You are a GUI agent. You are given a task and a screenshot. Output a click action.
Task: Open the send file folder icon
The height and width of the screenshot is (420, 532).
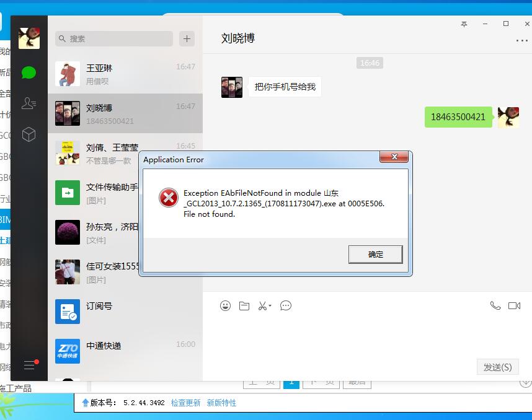[244, 306]
